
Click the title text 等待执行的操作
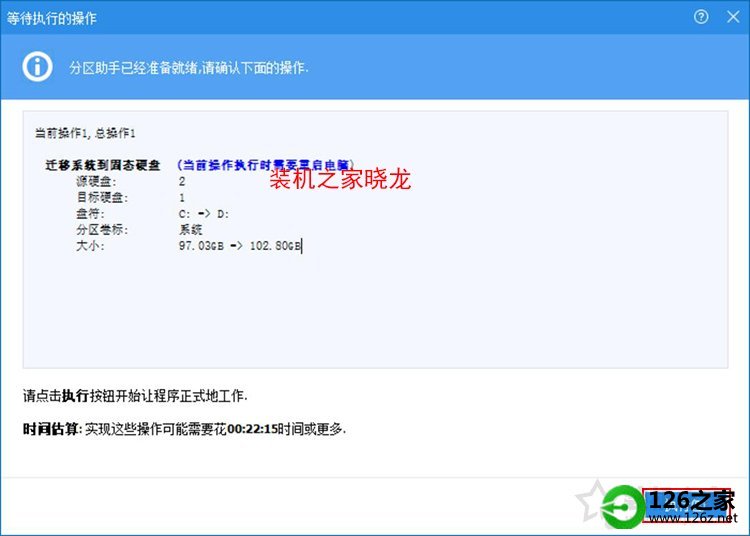(x=52, y=19)
